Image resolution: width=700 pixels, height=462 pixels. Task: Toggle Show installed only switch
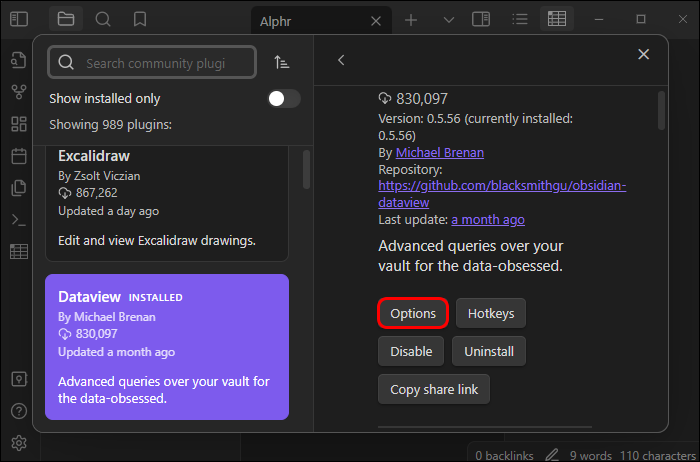point(283,98)
